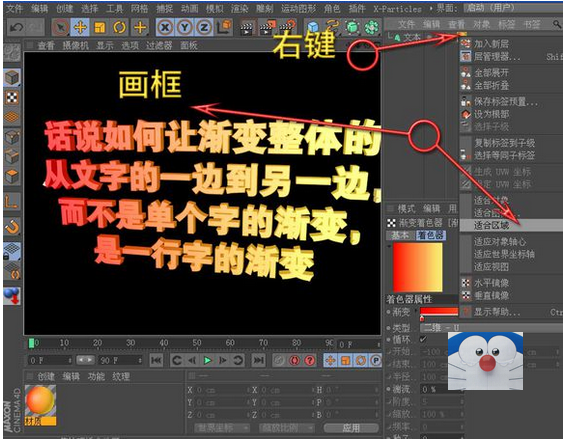The width and height of the screenshot is (573, 440).
Task: Click blue spheres icon at sidebar bottom
Action: tap(12, 296)
